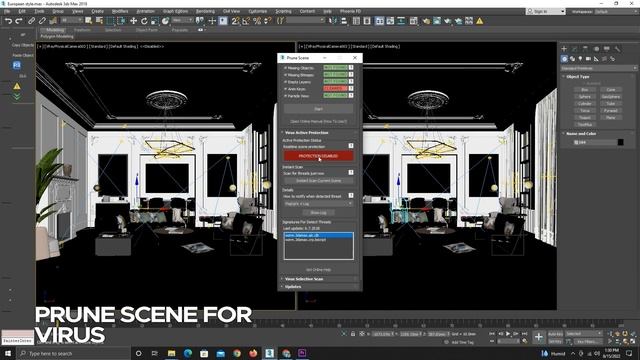Image resolution: width=640 pixels, height=360 pixels.
Task: Open the Graph Editors menu
Action: [x=176, y=11]
